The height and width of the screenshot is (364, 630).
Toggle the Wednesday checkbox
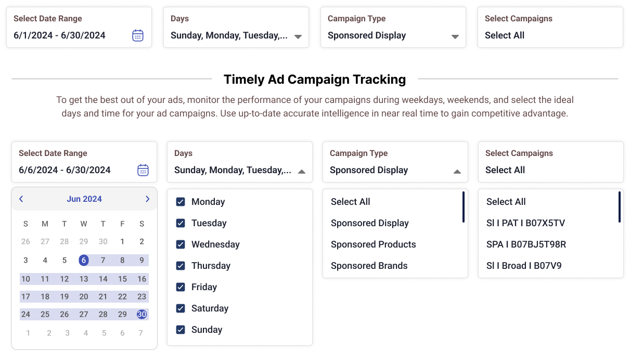coord(181,244)
